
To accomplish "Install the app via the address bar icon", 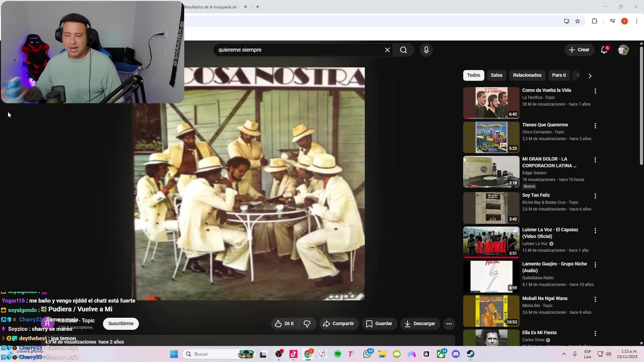I will point(567,21).
